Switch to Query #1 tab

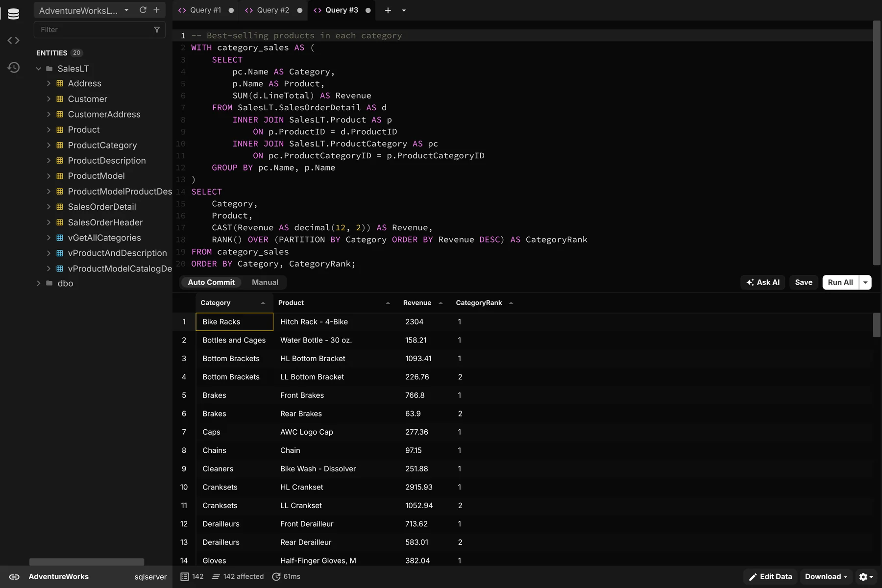[206, 10]
